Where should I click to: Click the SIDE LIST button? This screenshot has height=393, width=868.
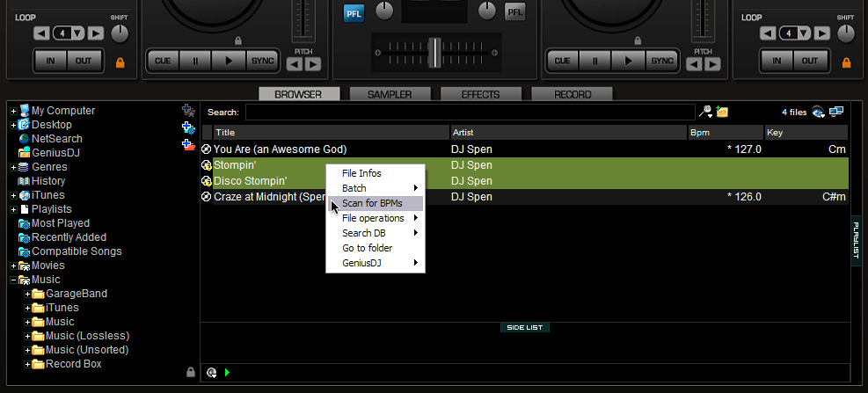click(x=525, y=328)
